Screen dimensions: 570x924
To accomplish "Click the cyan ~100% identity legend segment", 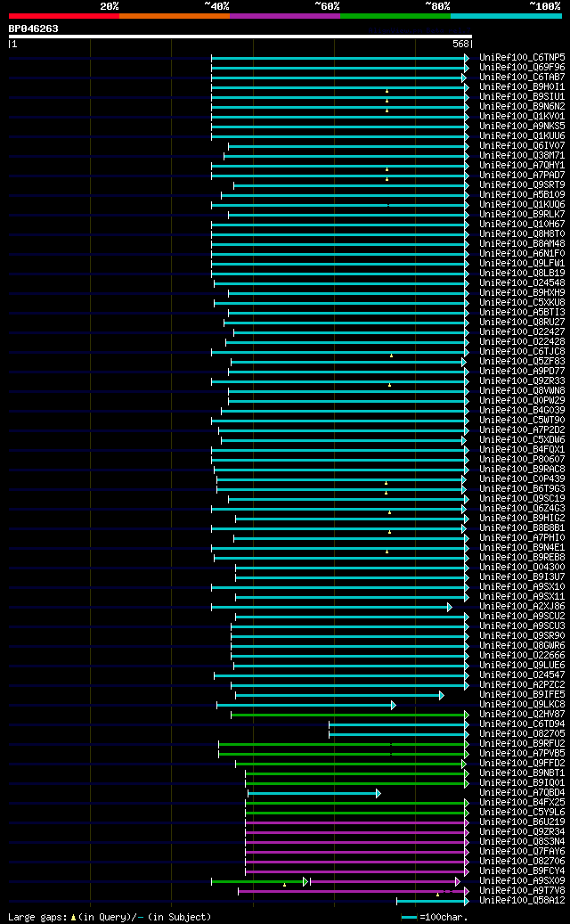I will 506,16.
